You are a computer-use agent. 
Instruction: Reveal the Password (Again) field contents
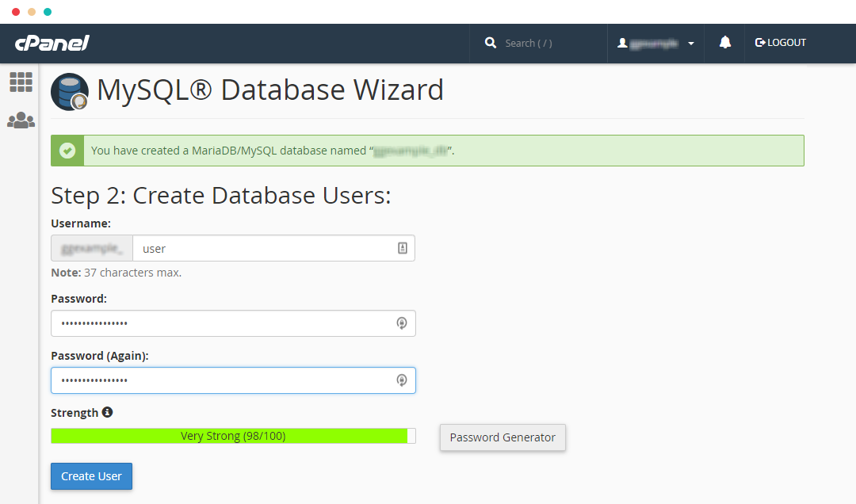click(x=402, y=380)
